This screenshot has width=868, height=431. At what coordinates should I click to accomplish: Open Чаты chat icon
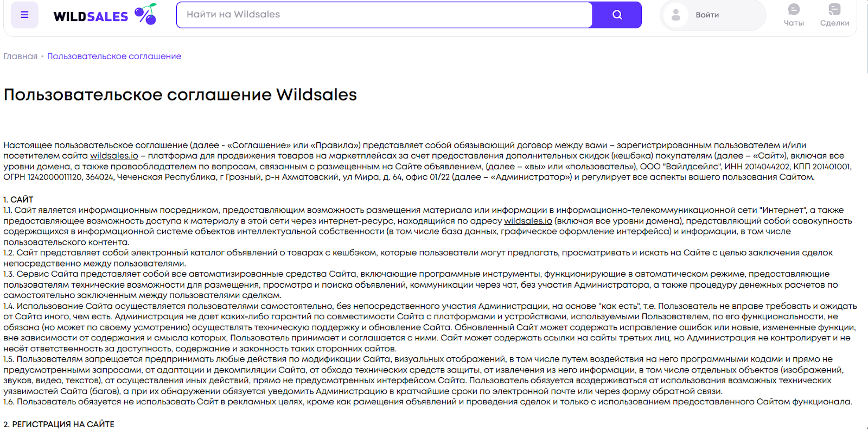tap(794, 15)
